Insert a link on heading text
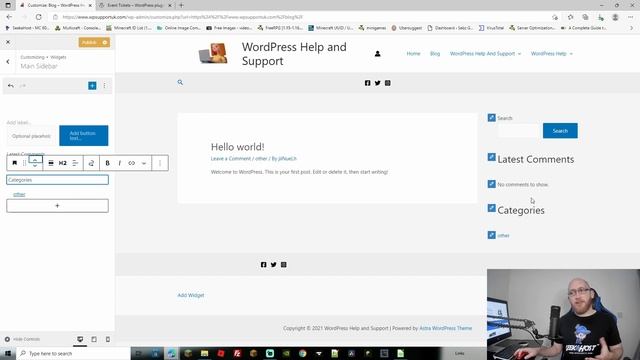 point(131,163)
